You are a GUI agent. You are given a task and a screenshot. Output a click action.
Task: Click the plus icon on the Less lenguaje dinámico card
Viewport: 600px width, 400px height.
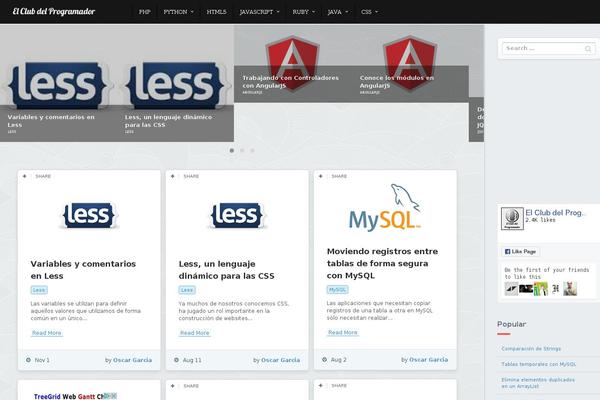pyautogui.click(x=173, y=176)
